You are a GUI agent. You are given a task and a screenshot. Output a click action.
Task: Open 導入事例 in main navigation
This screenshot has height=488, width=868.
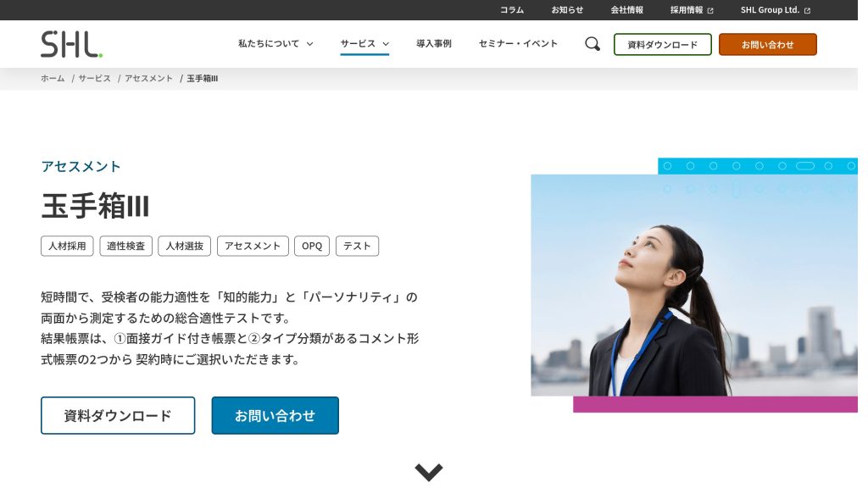pyautogui.click(x=433, y=43)
